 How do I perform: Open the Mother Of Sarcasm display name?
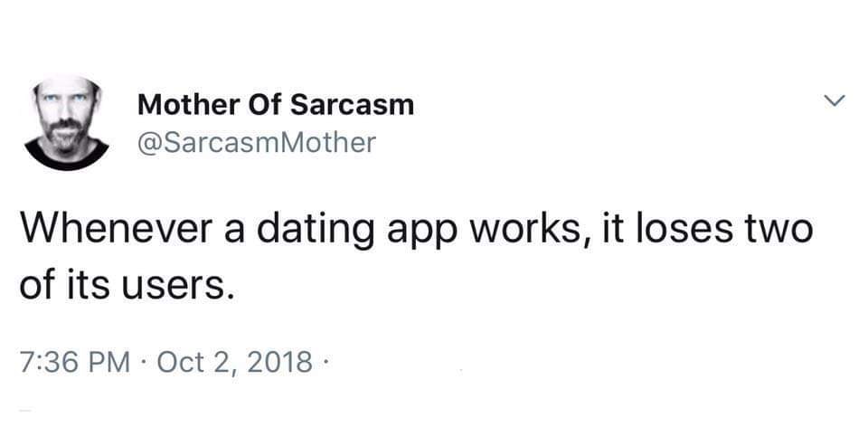point(275,105)
